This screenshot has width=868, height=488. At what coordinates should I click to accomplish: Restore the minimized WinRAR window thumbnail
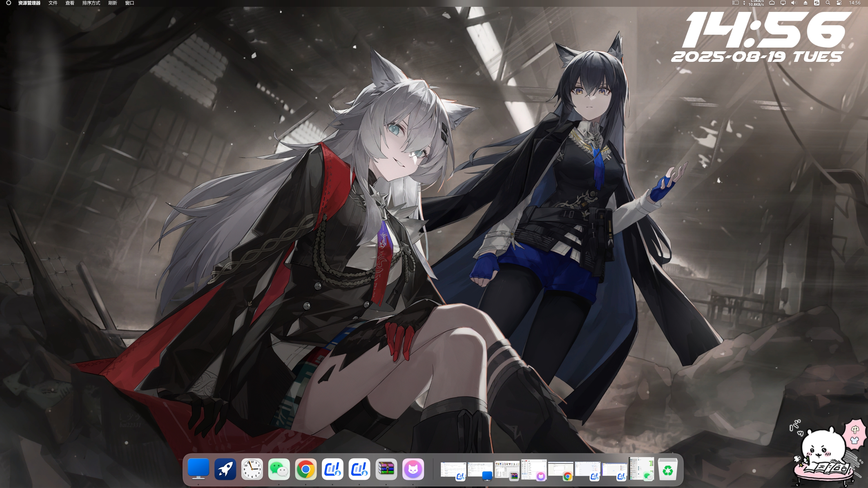click(507, 471)
